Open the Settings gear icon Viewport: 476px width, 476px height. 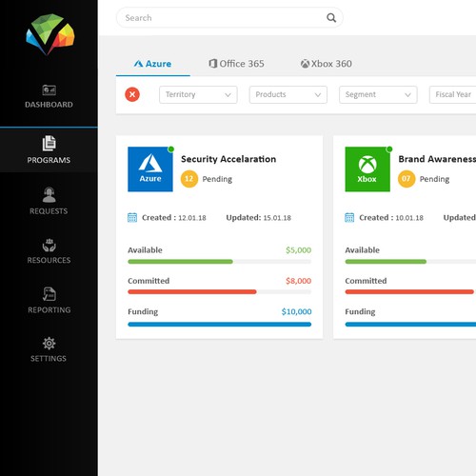point(50,344)
